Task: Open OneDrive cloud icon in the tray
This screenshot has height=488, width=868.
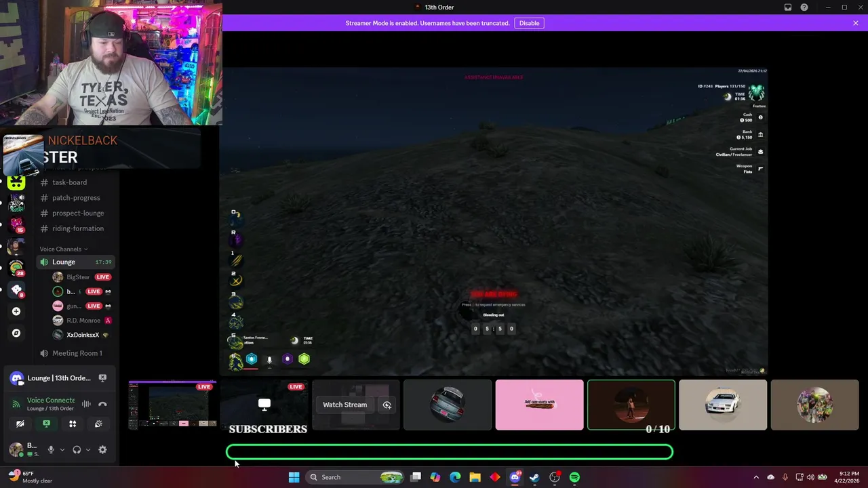Action: coord(770,477)
